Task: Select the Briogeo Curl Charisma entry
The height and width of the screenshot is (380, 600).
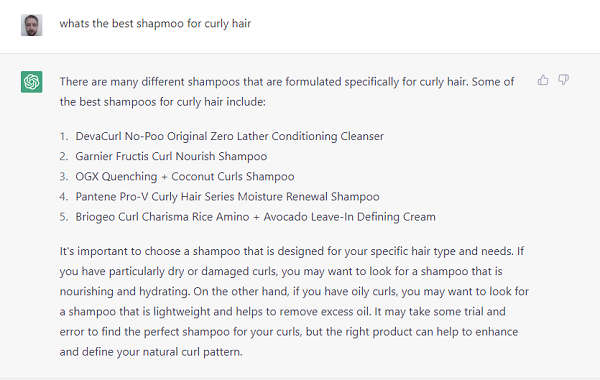Action: [x=255, y=217]
